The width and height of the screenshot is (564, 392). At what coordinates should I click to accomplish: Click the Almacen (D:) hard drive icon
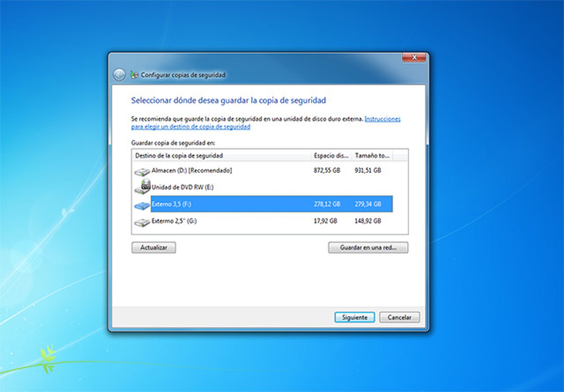tap(142, 171)
